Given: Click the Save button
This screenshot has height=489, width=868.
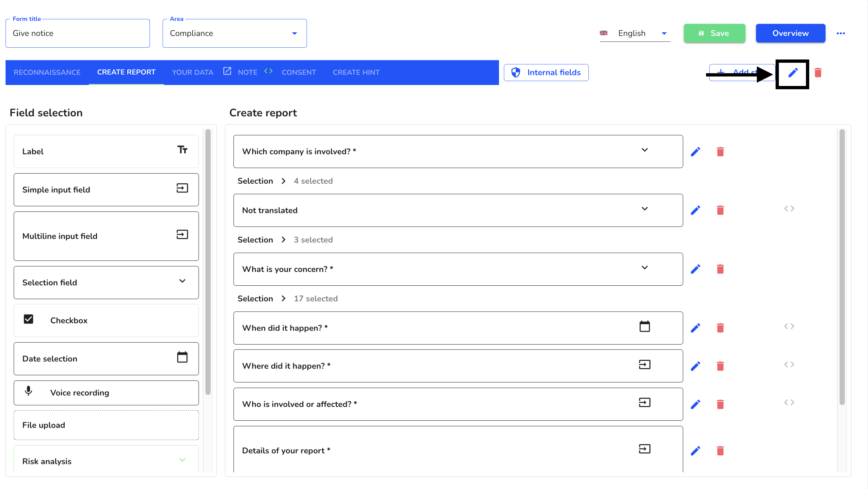Looking at the screenshot, I should tap(714, 33).
